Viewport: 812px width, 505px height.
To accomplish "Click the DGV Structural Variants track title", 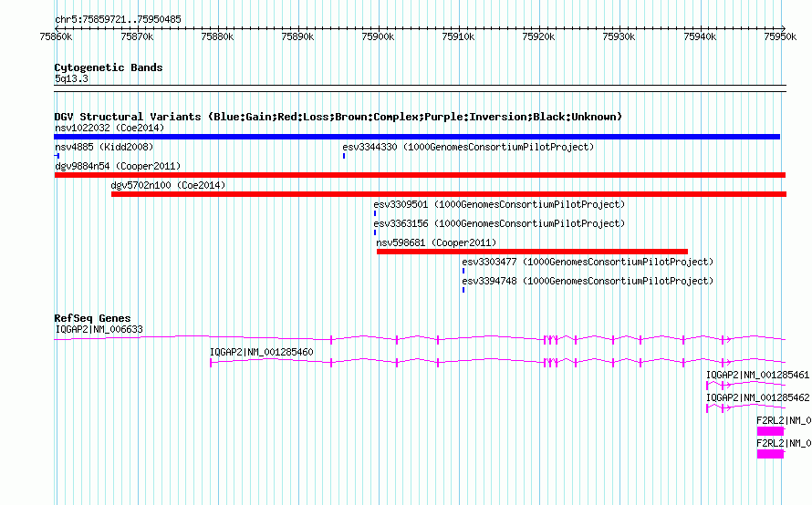I will pos(338,117).
